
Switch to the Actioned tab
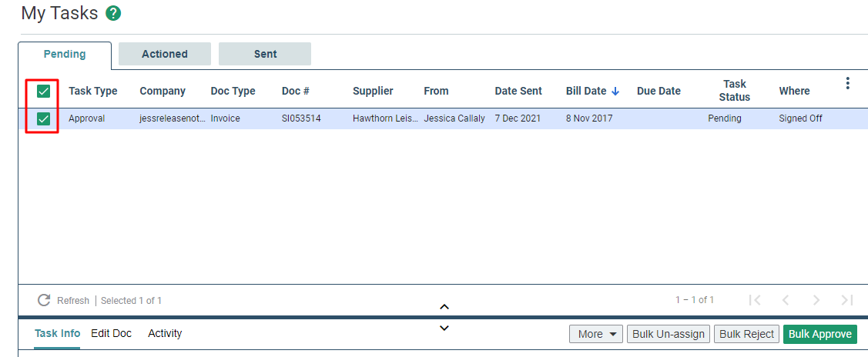point(164,54)
